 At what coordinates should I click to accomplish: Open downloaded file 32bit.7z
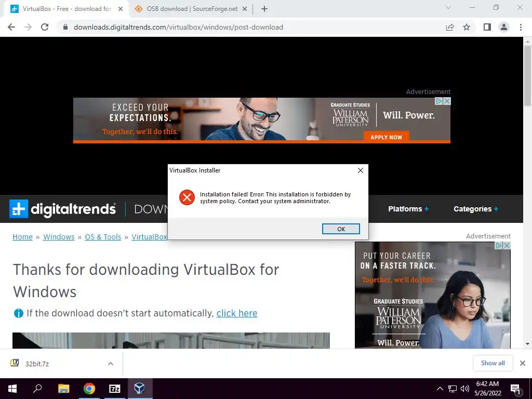click(37, 364)
